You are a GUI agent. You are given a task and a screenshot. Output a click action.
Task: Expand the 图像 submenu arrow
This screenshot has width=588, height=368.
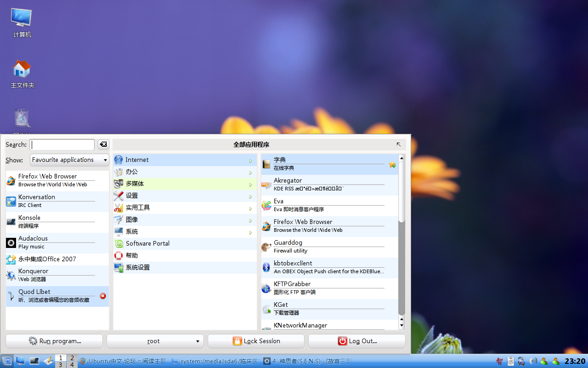tap(251, 220)
